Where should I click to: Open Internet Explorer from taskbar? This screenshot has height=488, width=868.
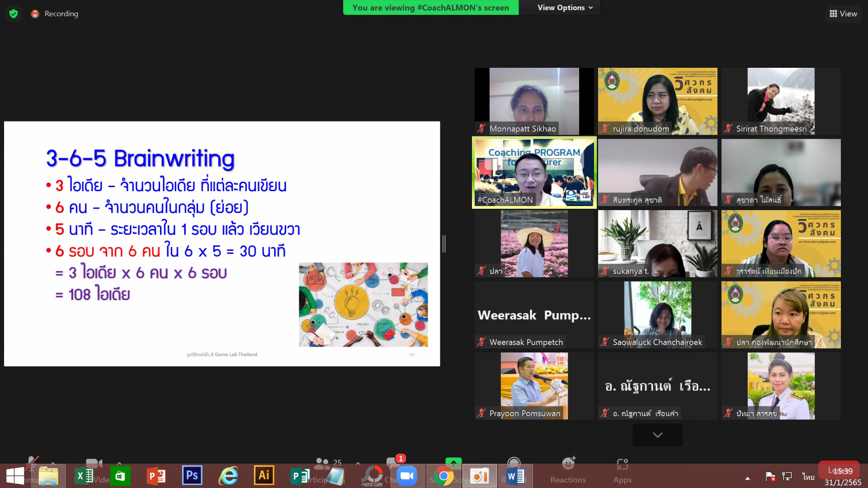click(228, 476)
